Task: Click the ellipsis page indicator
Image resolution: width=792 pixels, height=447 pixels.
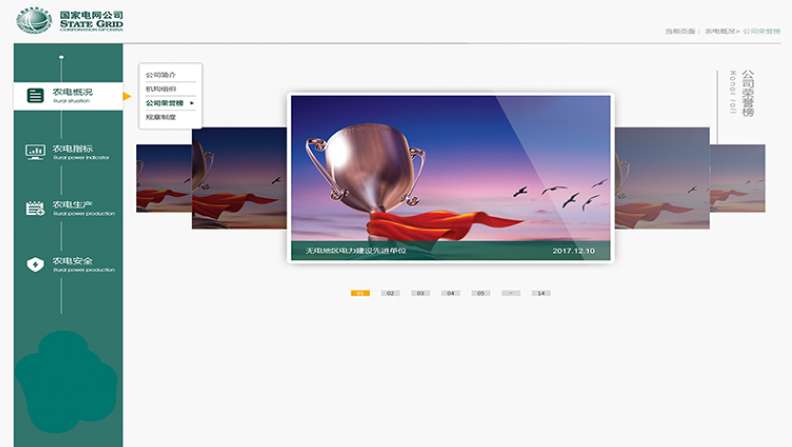Action: point(511,293)
